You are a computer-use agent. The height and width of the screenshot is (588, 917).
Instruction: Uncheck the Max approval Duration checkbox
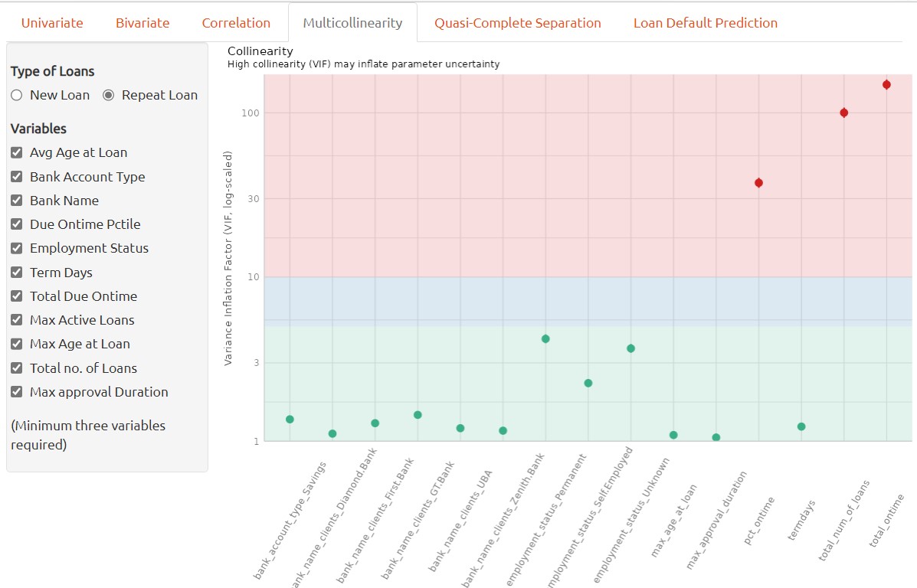click(x=17, y=392)
